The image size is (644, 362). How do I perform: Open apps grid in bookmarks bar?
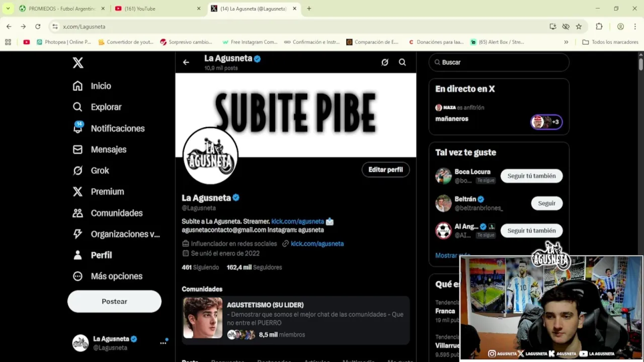[8, 42]
